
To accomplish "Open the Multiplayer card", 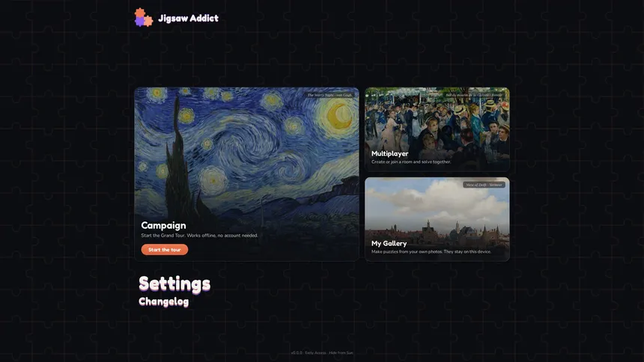I will [437, 129].
